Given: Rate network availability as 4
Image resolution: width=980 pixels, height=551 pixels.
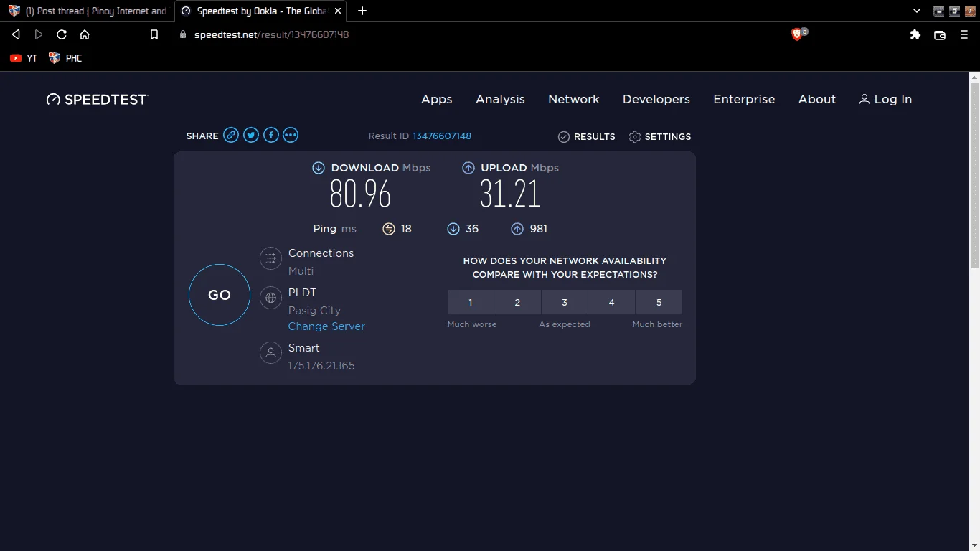Looking at the screenshot, I should pyautogui.click(x=611, y=302).
